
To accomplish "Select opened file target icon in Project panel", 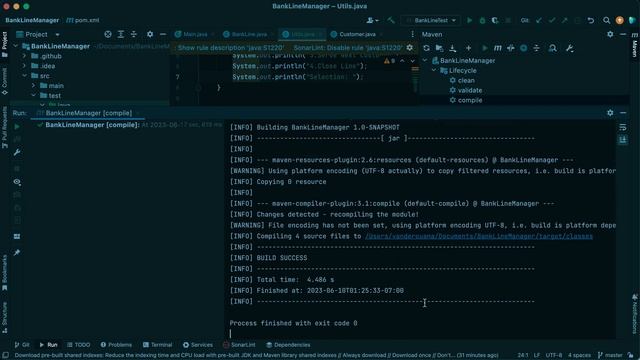I will click(x=108, y=34).
